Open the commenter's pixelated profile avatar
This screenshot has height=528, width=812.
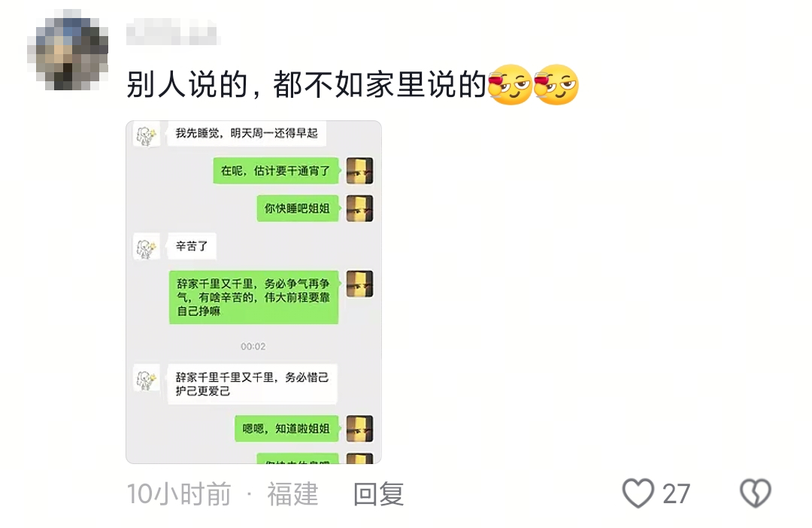[68, 50]
